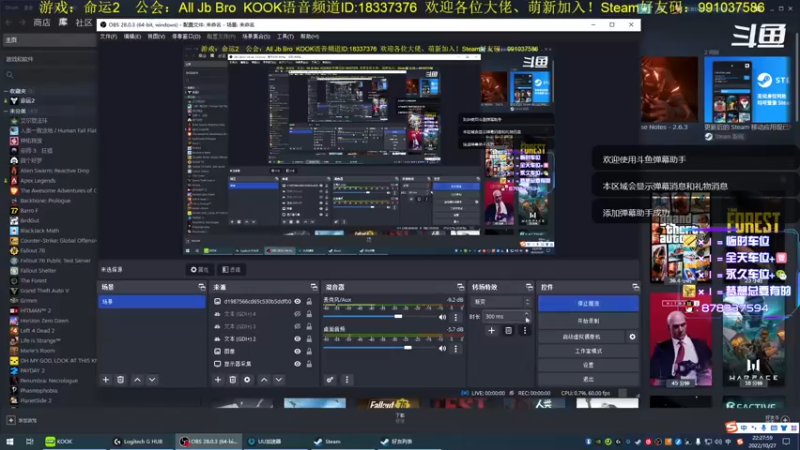
Task: Open the 属性 button above scenes
Action: coord(199,269)
